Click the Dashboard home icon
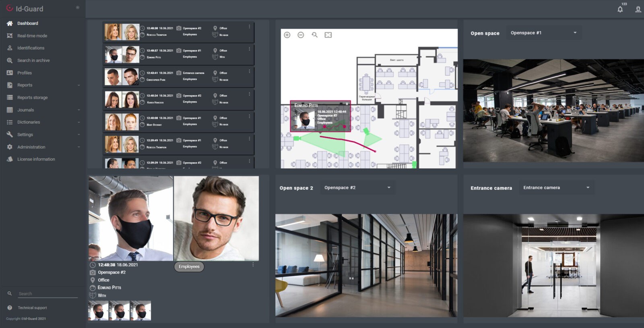 click(x=10, y=23)
